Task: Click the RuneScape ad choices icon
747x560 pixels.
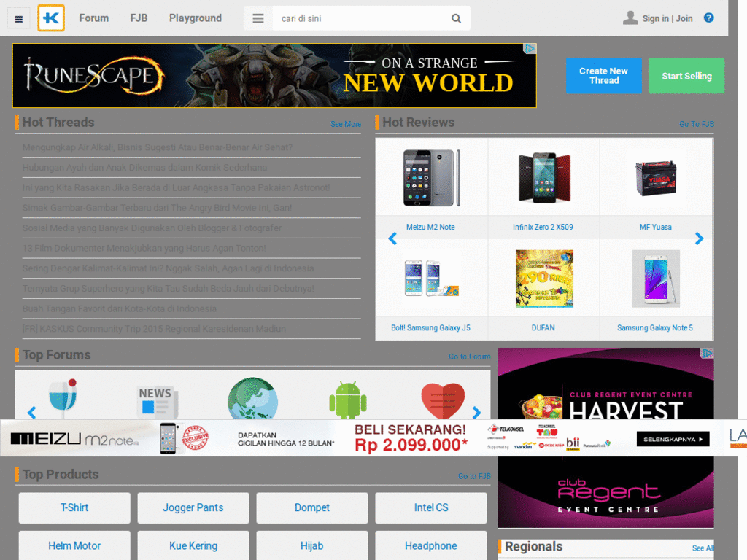Action: (530, 49)
